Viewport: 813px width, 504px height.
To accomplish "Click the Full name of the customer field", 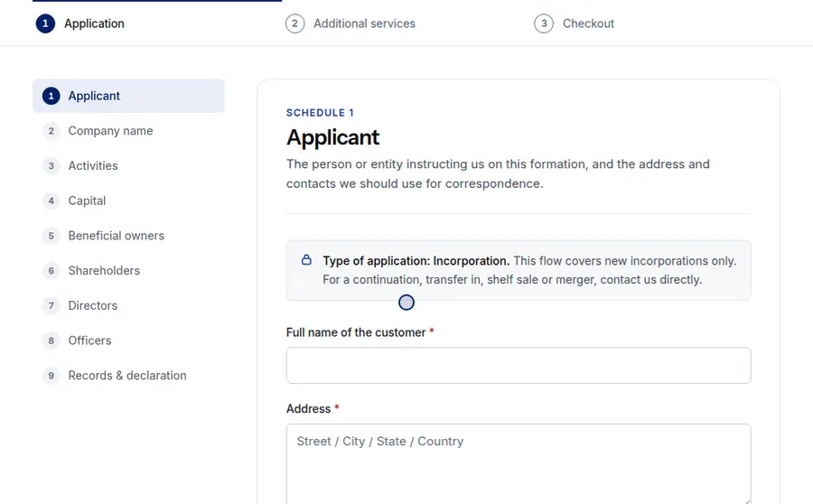I will [x=519, y=366].
